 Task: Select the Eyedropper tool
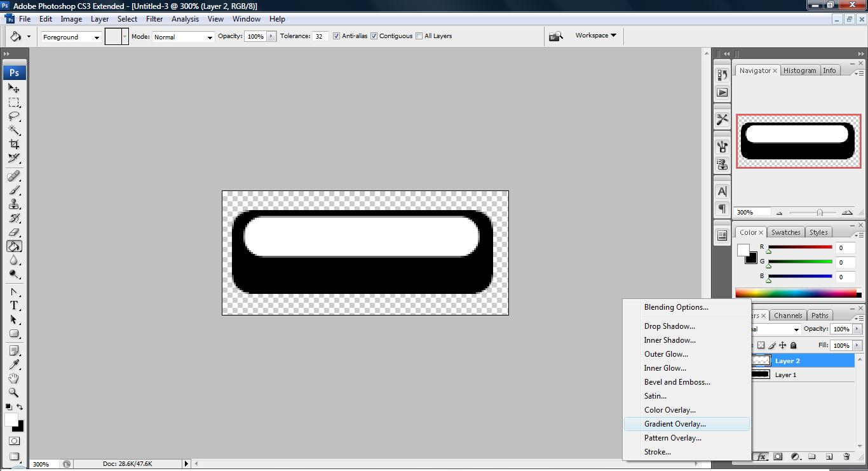[x=14, y=364]
